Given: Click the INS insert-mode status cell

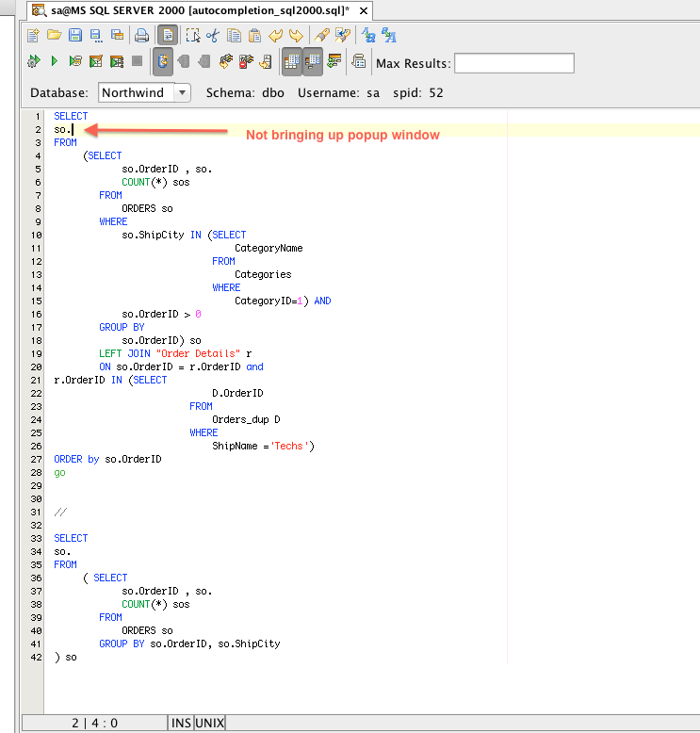Looking at the screenshot, I should point(181,724).
